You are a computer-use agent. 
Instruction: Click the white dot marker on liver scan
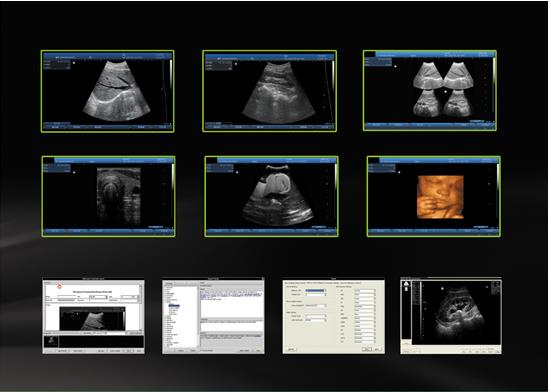74,63
